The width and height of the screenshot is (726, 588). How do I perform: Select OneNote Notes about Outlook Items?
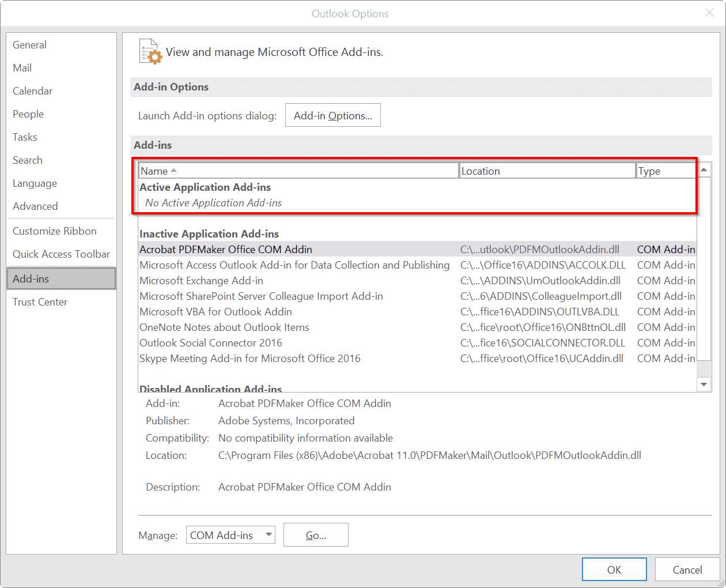click(417, 327)
